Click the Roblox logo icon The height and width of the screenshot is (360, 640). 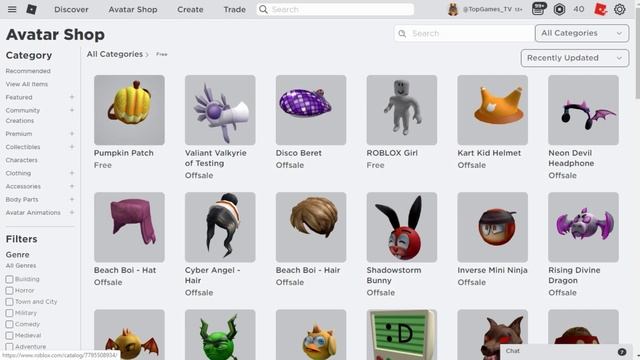click(31, 9)
